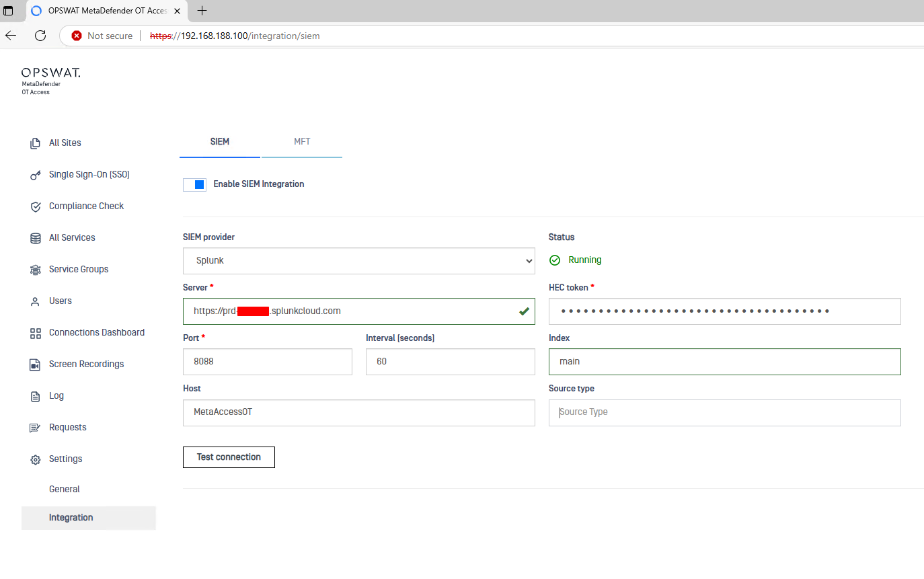
Task: Open All Services page
Action: tap(72, 238)
